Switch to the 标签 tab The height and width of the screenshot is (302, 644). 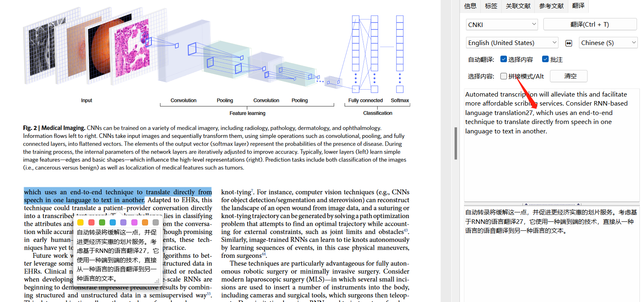[x=491, y=6]
